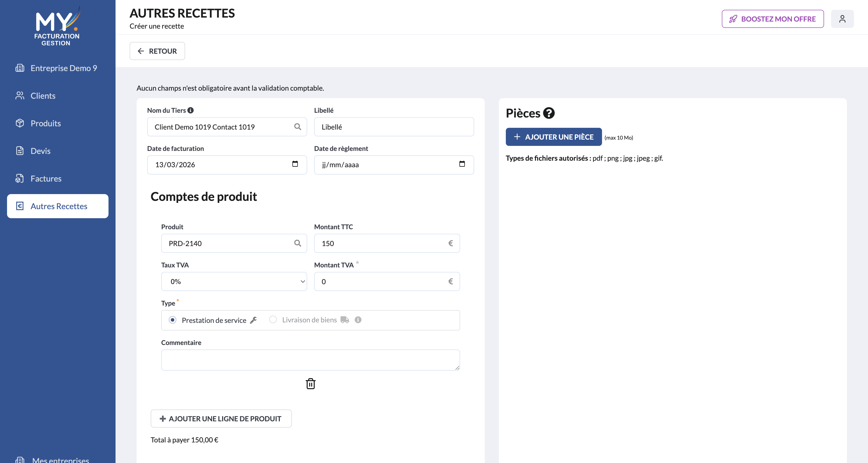Screen dimensions: 868x463
Task: Go to Produits in sidebar
Action: (58, 123)
